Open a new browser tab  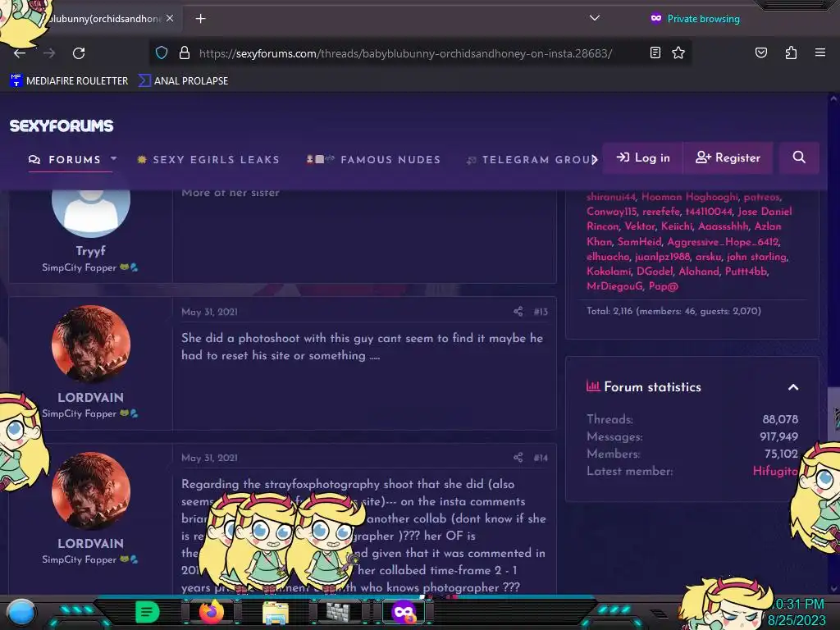pyautogui.click(x=200, y=19)
